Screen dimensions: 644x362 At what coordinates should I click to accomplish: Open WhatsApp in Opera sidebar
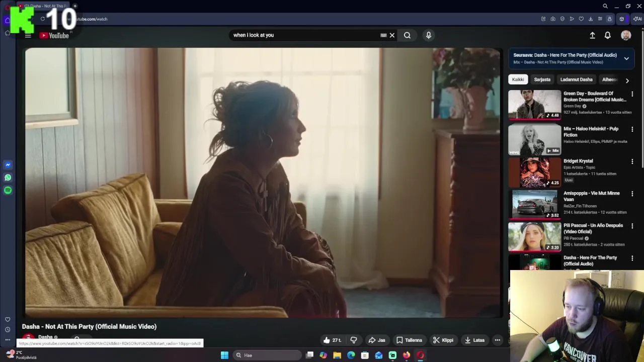tap(8, 177)
